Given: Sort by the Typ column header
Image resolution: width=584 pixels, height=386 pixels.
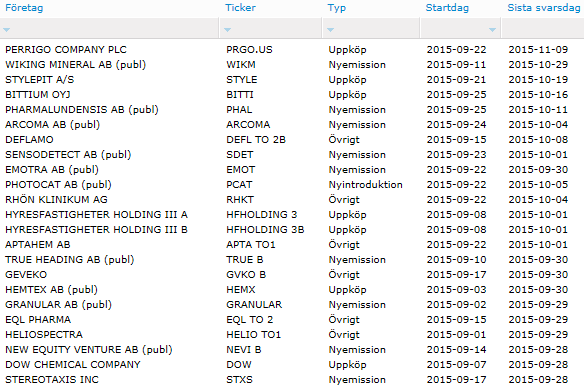Looking at the screenshot, I should click(x=337, y=8).
